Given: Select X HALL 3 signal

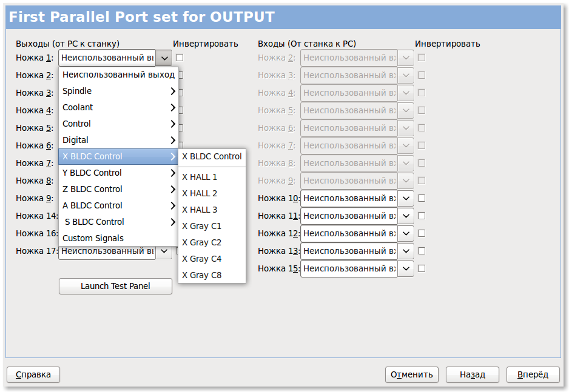Looking at the screenshot, I should (200, 210).
